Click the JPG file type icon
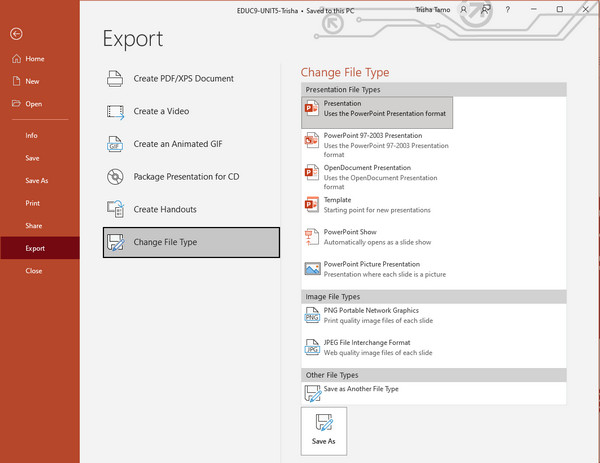This screenshot has height=463, width=600. point(312,347)
